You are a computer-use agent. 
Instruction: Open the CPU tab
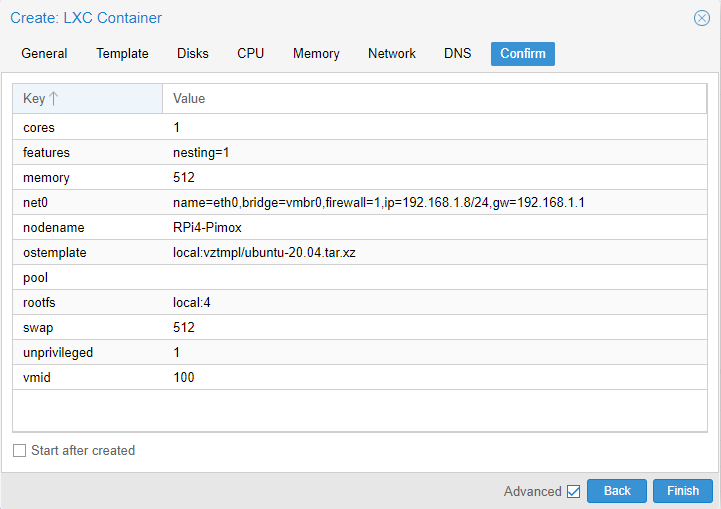click(x=251, y=53)
